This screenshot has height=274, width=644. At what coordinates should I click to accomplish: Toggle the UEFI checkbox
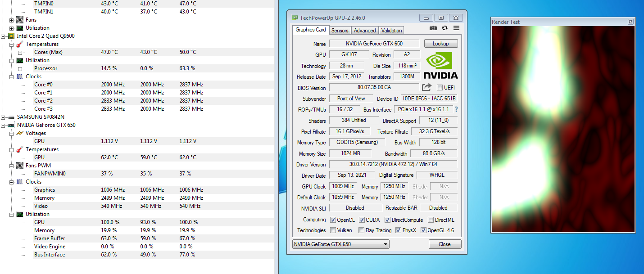(440, 88)
